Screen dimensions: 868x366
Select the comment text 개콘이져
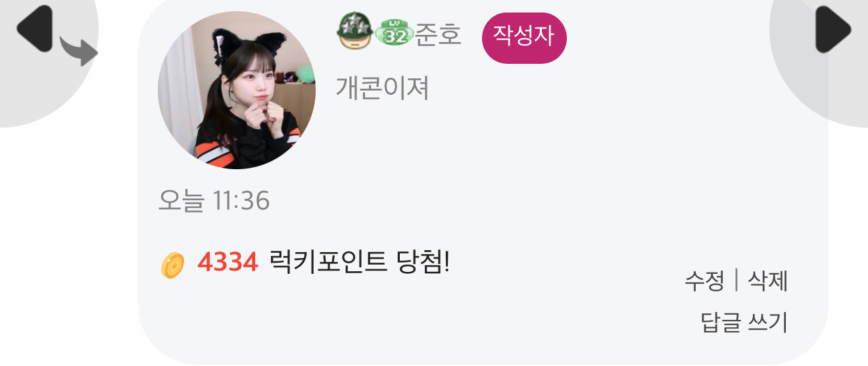(383, 88)
